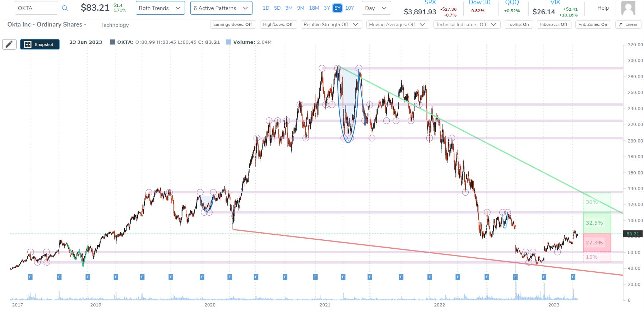Expand the Relative Strength dropdown
644x314 pixels.
(331, 24)
